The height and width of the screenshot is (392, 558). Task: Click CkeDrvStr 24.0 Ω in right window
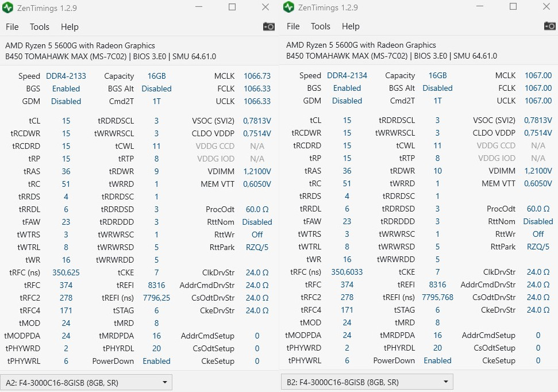[x=538, y=310]
